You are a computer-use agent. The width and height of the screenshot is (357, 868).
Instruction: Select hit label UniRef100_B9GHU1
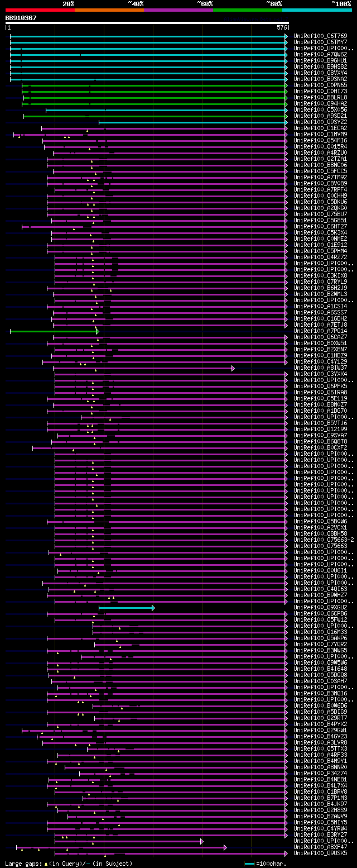tap(320, 60)
